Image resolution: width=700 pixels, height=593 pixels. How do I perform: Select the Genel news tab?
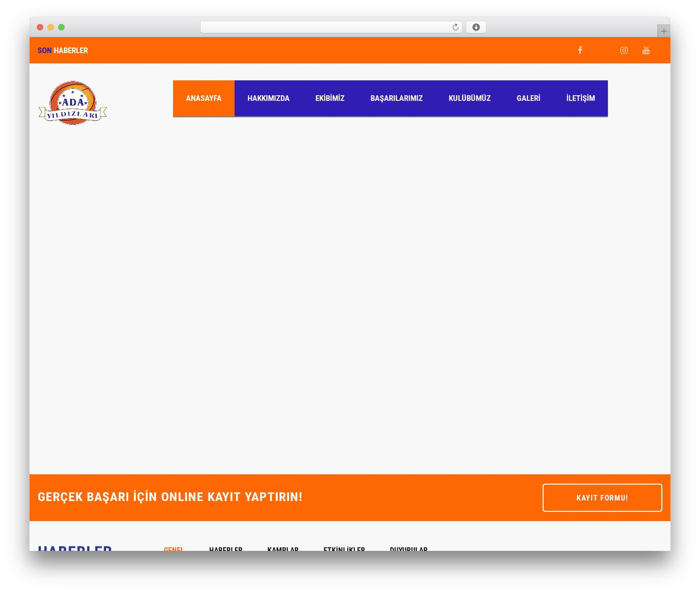point(173,549)
